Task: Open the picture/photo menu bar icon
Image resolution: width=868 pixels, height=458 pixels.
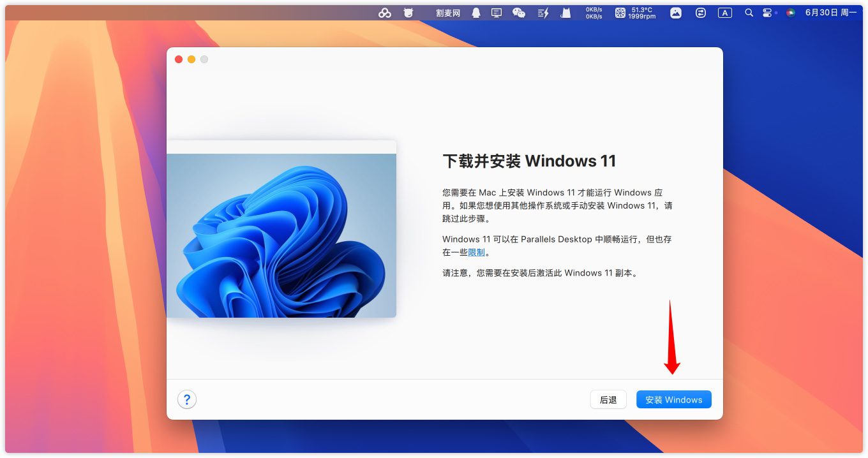Action: (676, 13)
